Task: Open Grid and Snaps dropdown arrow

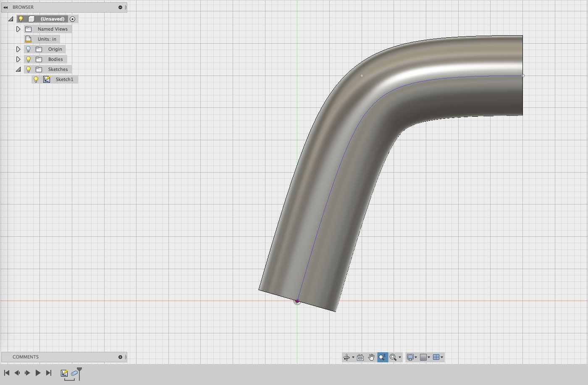Action: pos(429,357)
